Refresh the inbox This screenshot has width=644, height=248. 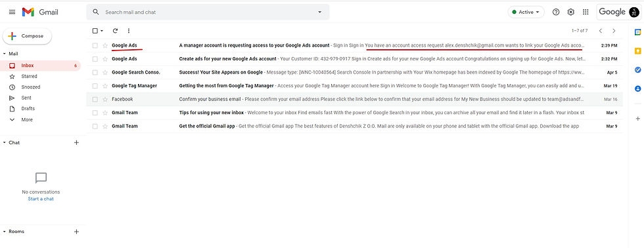pyautogui.click(x=116, y=31)
